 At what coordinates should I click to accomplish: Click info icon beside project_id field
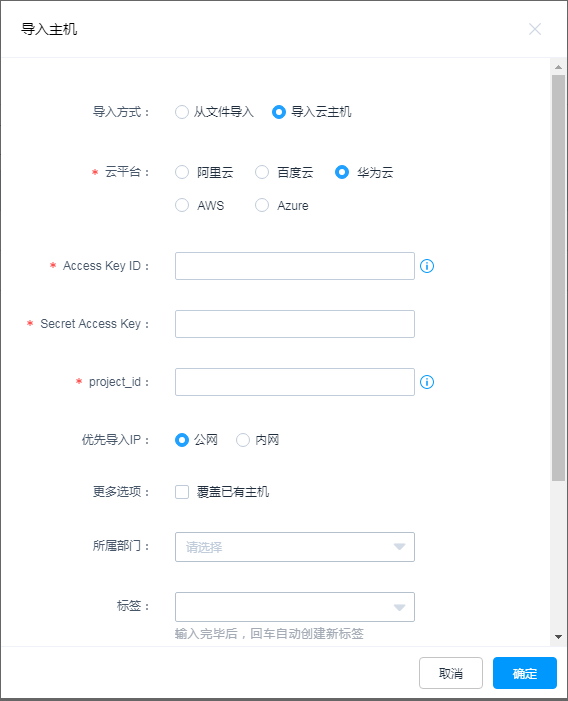pyautogui.click(x=427, y=382)
